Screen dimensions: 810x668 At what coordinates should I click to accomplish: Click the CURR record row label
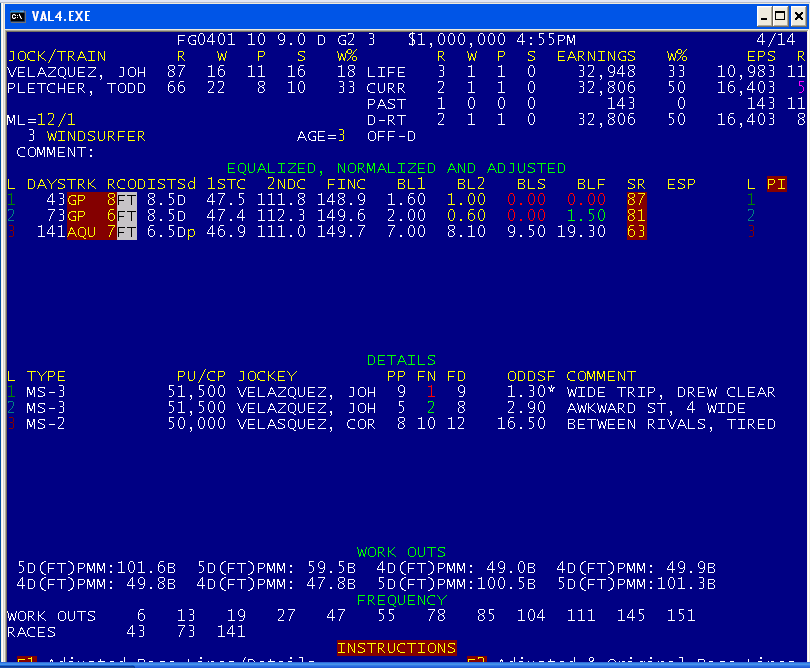pos(386,88)
